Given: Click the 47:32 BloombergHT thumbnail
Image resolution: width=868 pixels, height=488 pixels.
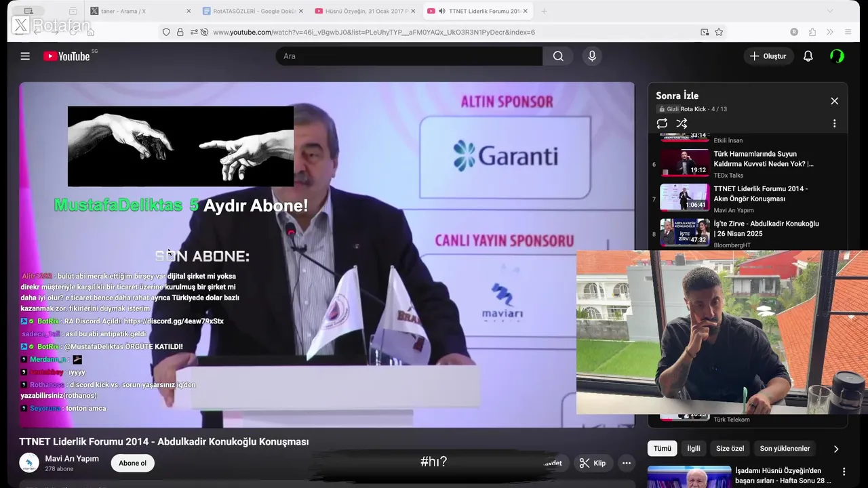Looking at the screenshot, I should click(685, 232).
